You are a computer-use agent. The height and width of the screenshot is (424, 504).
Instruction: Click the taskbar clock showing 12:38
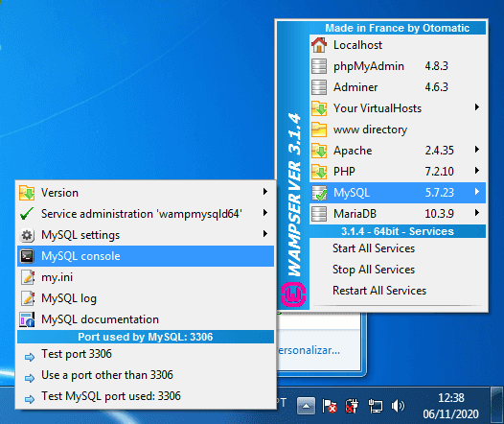tap(451, 398)
